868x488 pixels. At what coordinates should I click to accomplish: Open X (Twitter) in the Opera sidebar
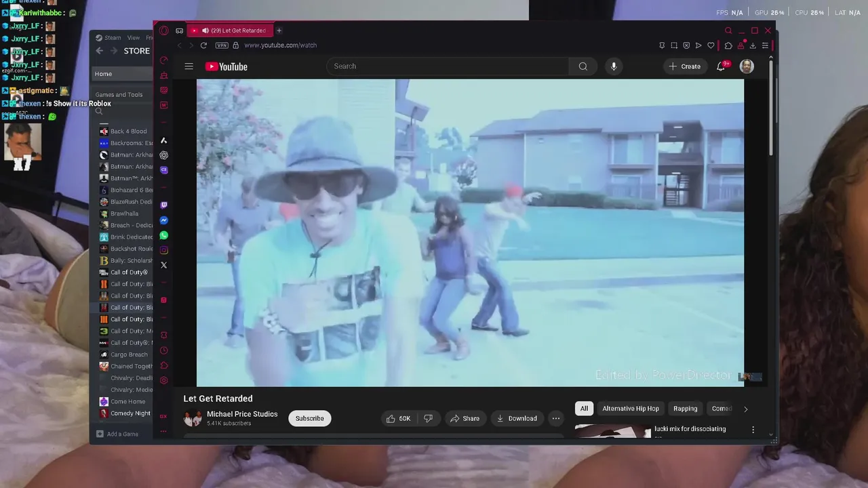(163, 265)
